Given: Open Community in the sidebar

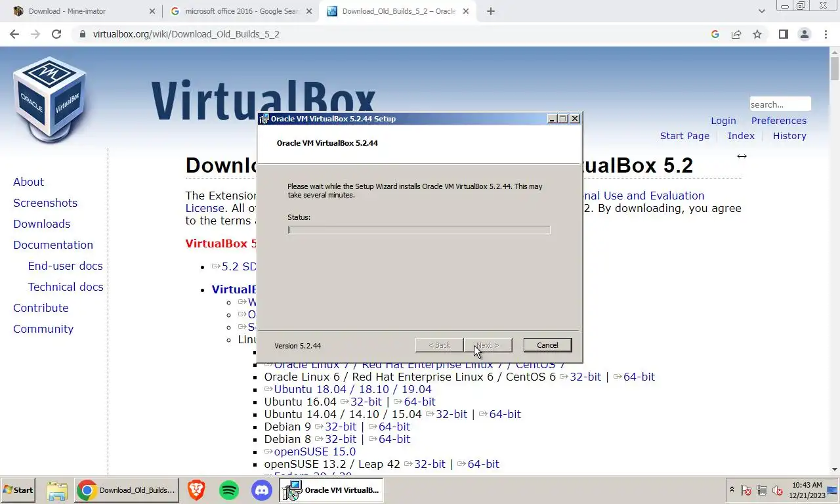Looking at the screenshot, I should (x=43, y=329).
